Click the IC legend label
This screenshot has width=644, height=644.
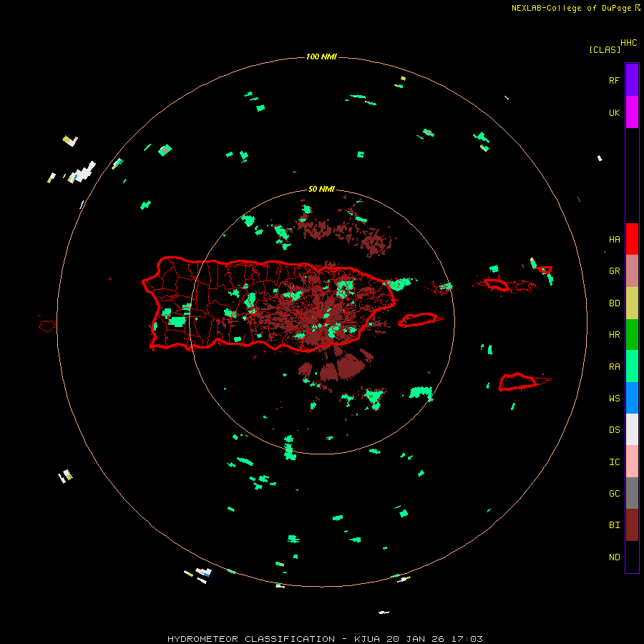click(614, 462)
